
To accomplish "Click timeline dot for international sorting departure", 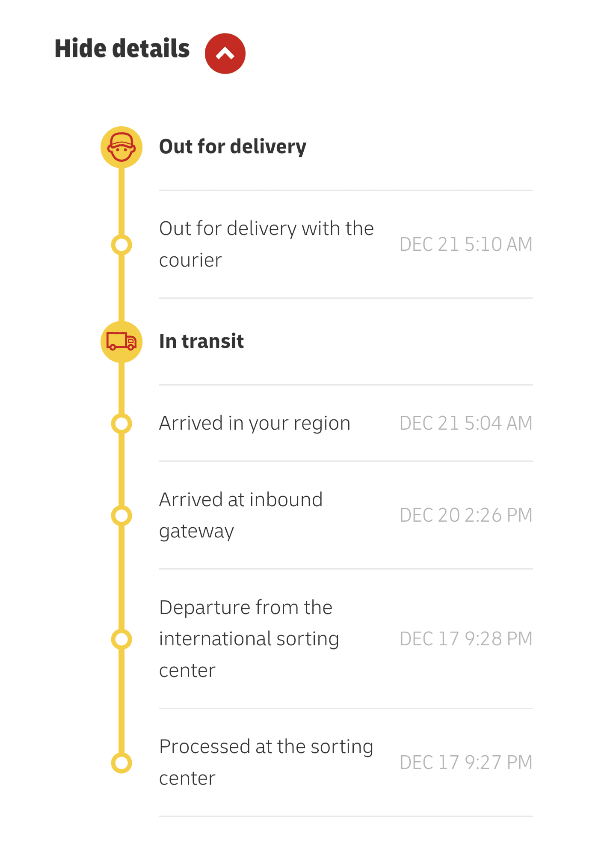I will click(x=121, y=639).
